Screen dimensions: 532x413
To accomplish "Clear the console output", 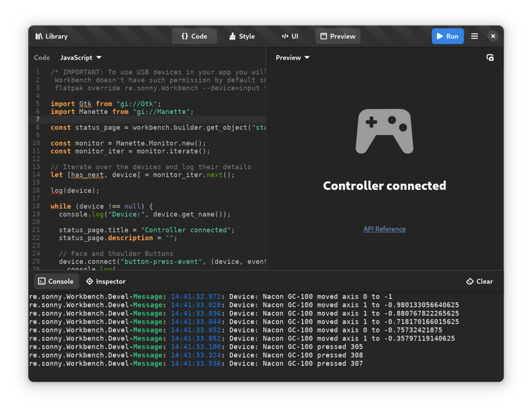I will pyautogui.click(x=479, y=281).
